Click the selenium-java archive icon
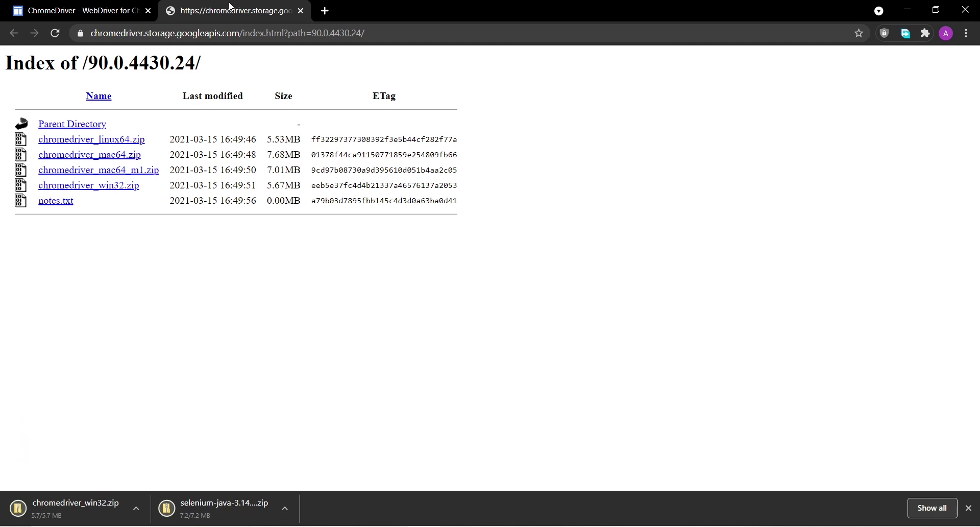This screenshot has width=980, height=527. pos(166,508)
